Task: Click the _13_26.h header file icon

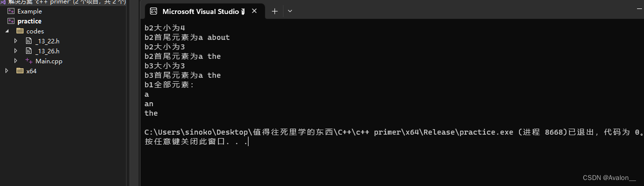Action: [29, 51]
